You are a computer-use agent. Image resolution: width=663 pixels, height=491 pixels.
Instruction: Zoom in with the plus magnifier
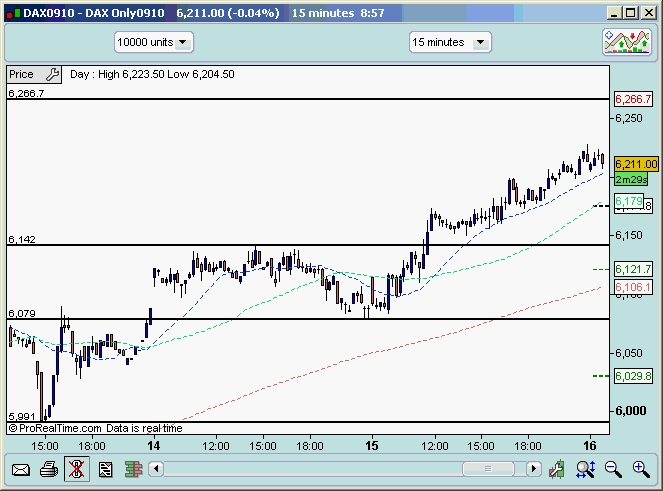click(641, 469)
